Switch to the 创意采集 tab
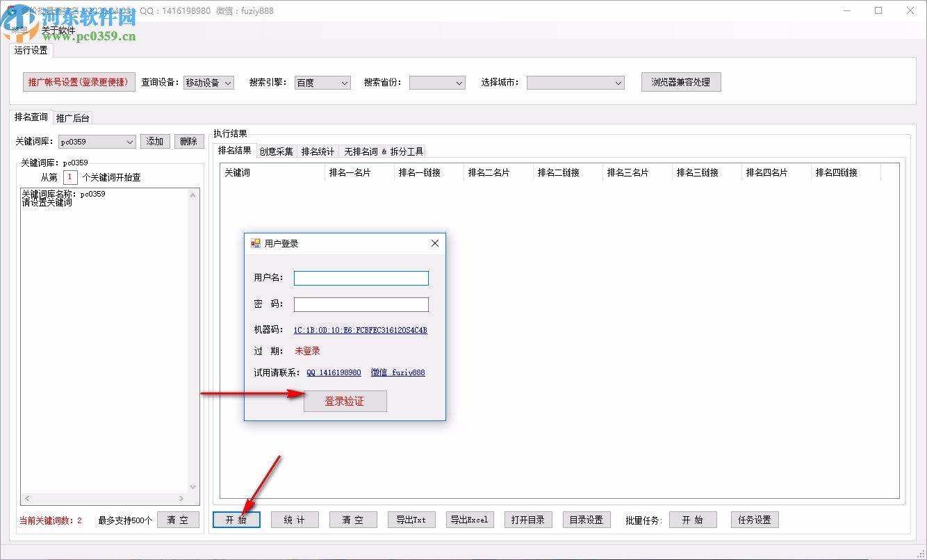Viewport: 927px width, 560px height. coord(276,151)
